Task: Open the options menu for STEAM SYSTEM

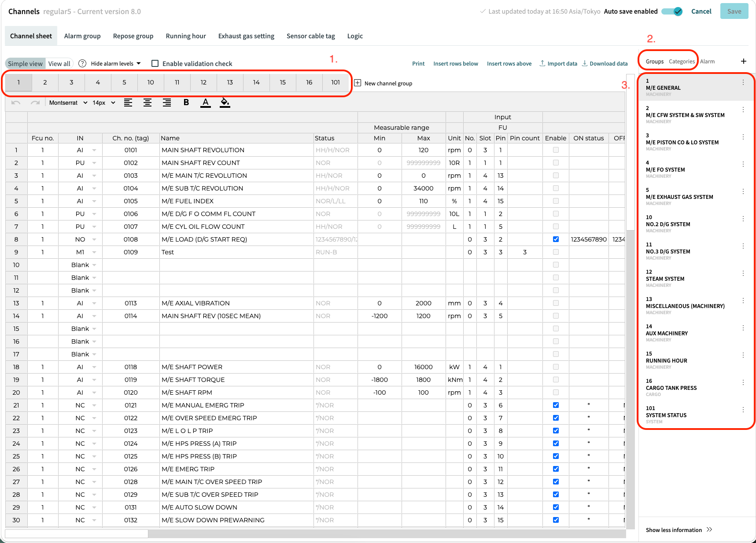Action: click(743, 273)
